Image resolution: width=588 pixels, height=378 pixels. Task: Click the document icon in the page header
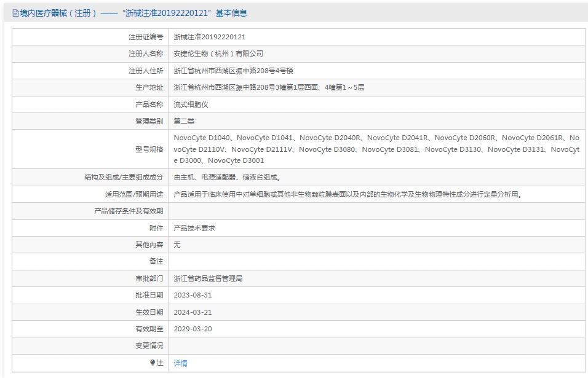click(x=15, y=13)
